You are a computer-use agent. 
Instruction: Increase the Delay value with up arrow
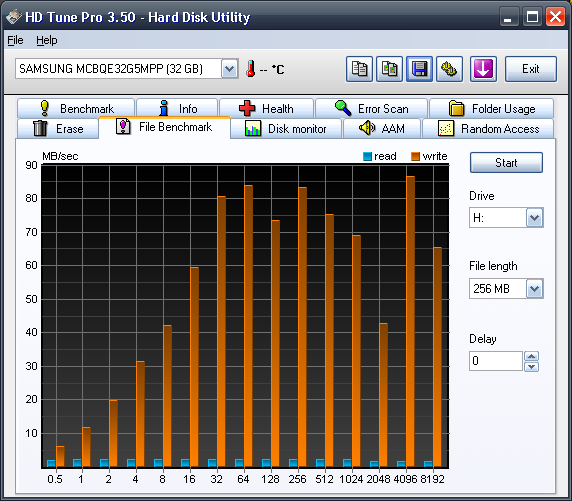532,356
